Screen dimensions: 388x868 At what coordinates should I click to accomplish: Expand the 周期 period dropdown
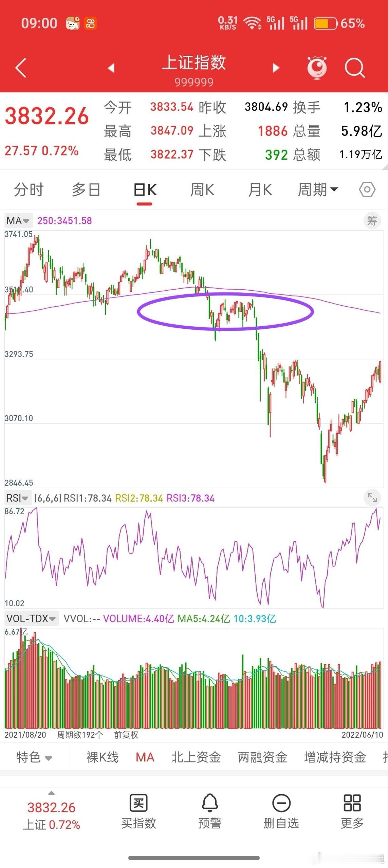tap(318, 189)
